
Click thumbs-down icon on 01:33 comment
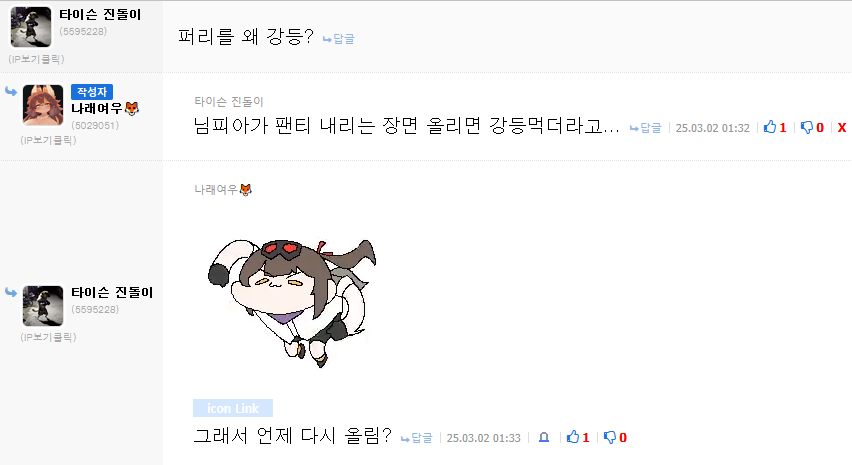[x=610, y=437]
